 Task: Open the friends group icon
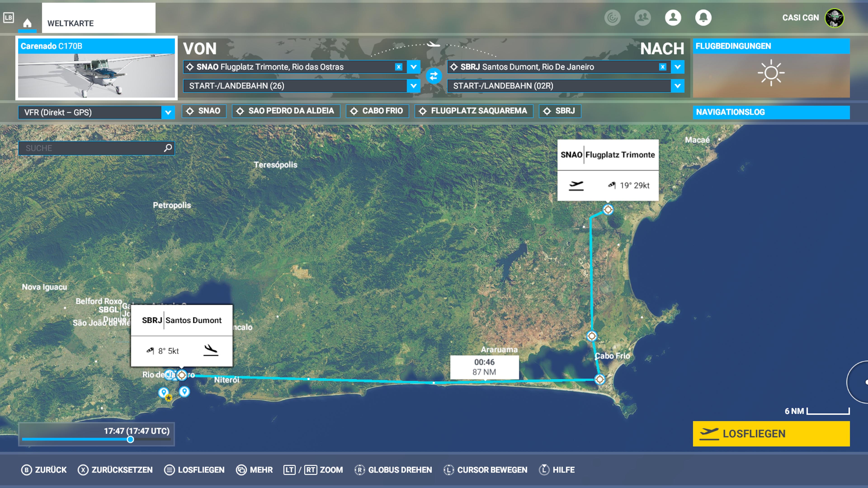643,18
